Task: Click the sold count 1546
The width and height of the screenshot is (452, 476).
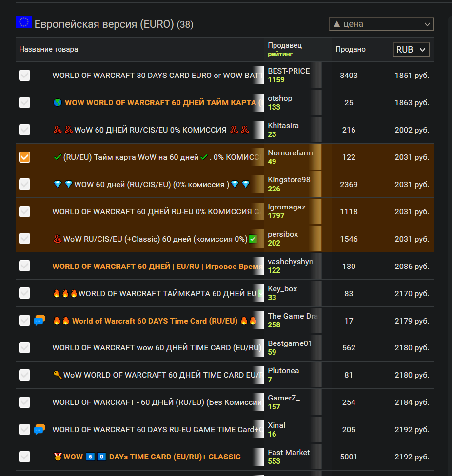Action: 349,239
